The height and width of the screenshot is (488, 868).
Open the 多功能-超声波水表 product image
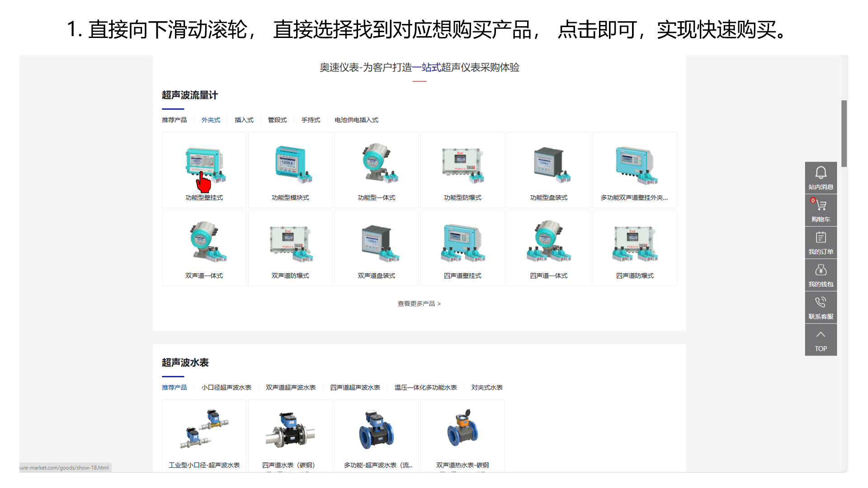pos(377,429)
